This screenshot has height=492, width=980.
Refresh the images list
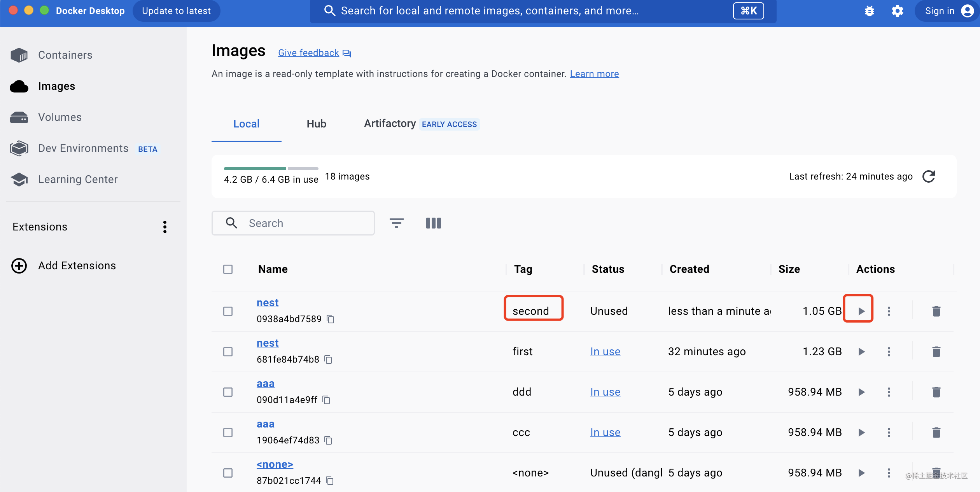[x=929, y=176]
